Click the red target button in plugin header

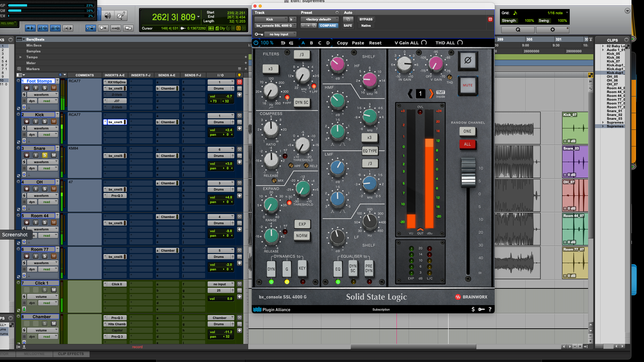coord(490,19)
